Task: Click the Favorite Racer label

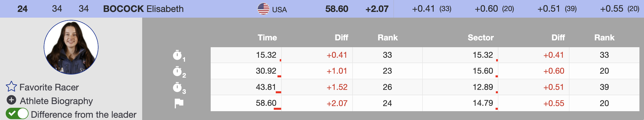Action: [x=49, y=87]
